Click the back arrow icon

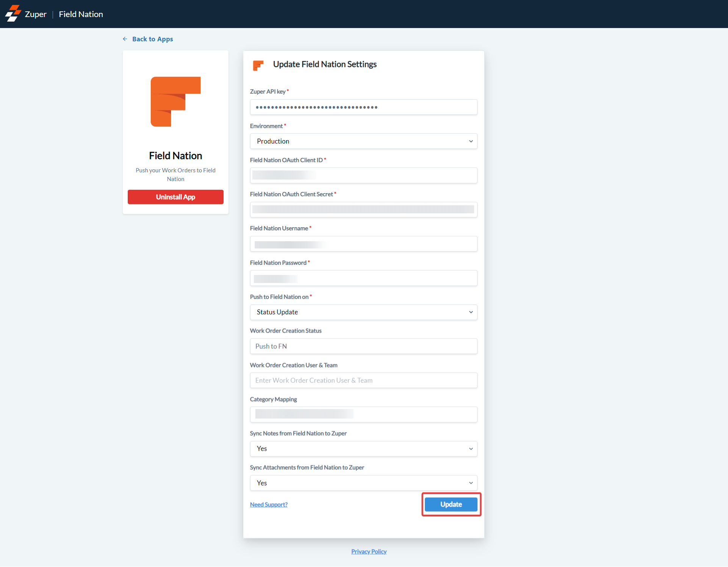[125, 39]
